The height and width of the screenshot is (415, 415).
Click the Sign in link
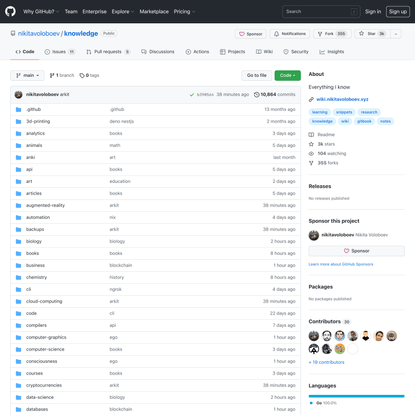click(x=373, y=12)
